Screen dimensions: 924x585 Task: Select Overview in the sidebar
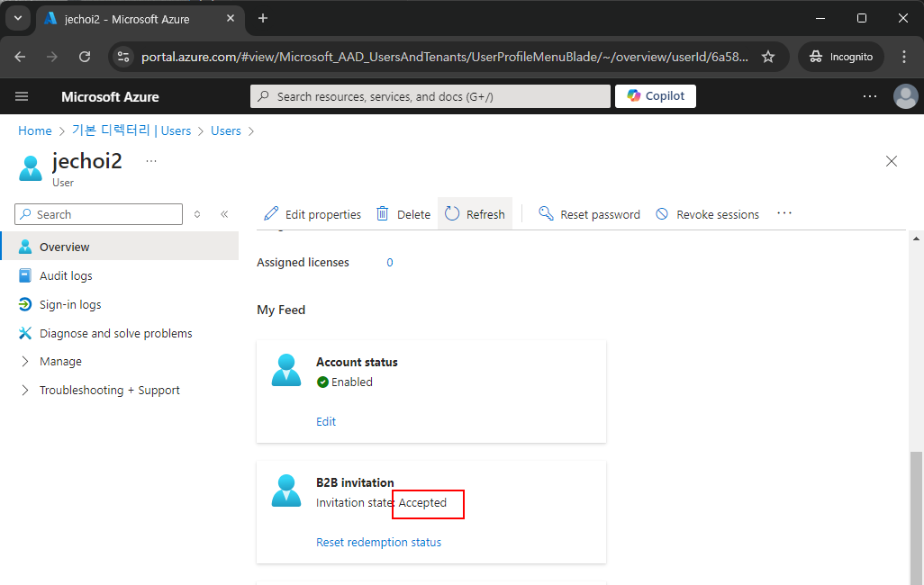tap(120, 247)
